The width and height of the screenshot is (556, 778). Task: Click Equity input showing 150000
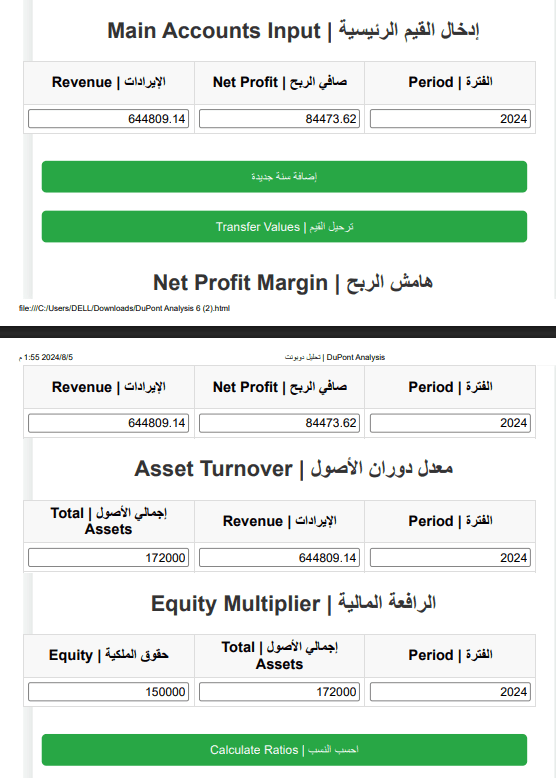click(x=109, y=692)
